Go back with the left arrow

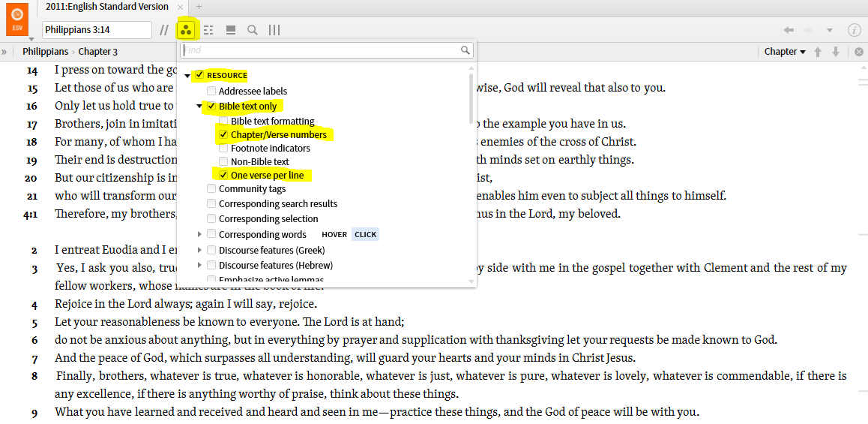789,30
